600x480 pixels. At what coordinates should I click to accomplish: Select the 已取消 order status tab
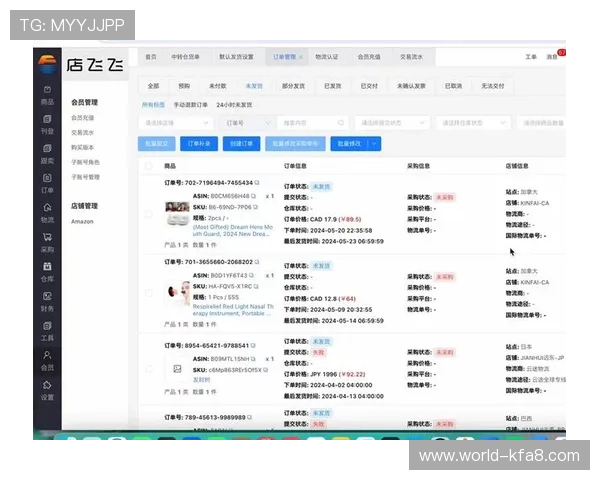[x=453, y=86]
